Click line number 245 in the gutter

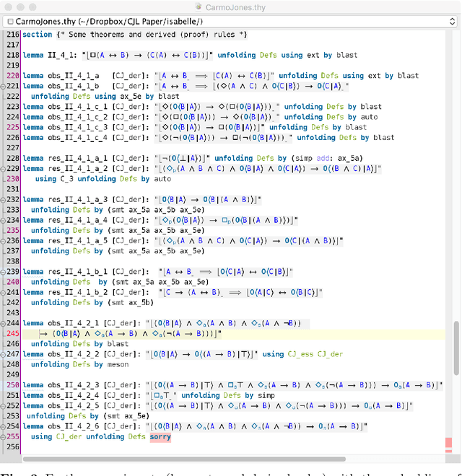click(x=11, y=334)
